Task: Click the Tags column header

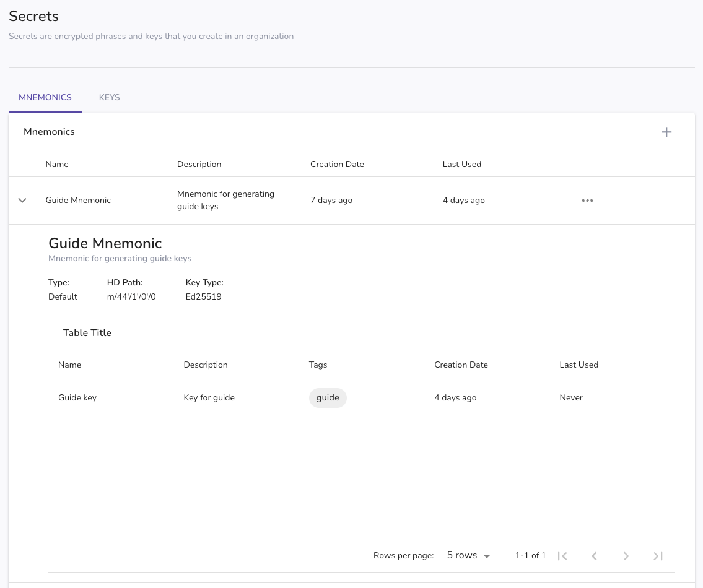Action: (318, 365)
